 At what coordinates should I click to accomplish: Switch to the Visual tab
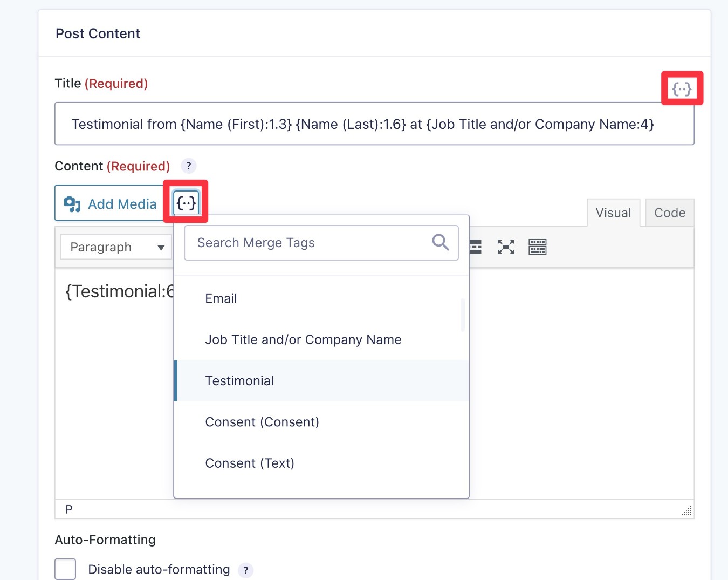[x=613, y=213]
